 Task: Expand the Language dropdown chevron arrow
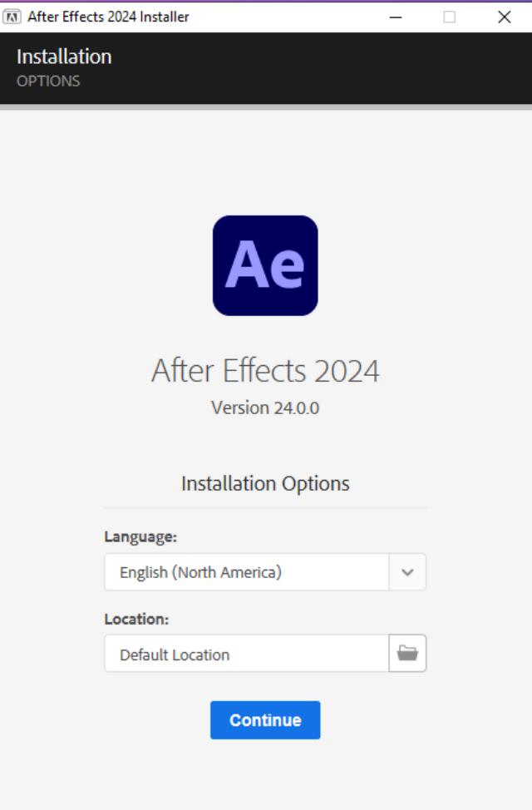coord(407,572)
